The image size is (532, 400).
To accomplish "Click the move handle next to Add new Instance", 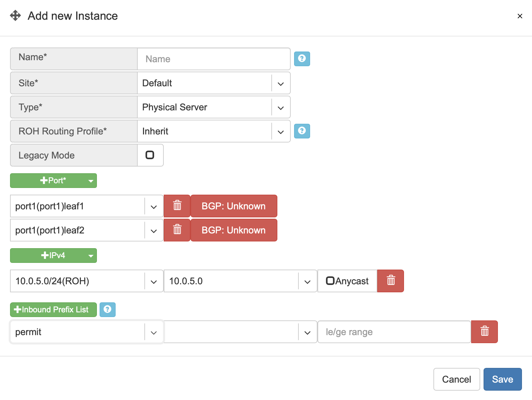I will [15, 15].
